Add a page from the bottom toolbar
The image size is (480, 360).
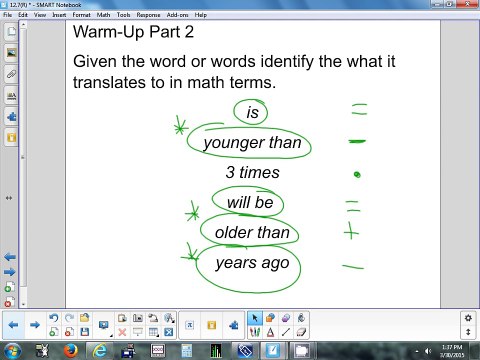[x=54, y=332]
